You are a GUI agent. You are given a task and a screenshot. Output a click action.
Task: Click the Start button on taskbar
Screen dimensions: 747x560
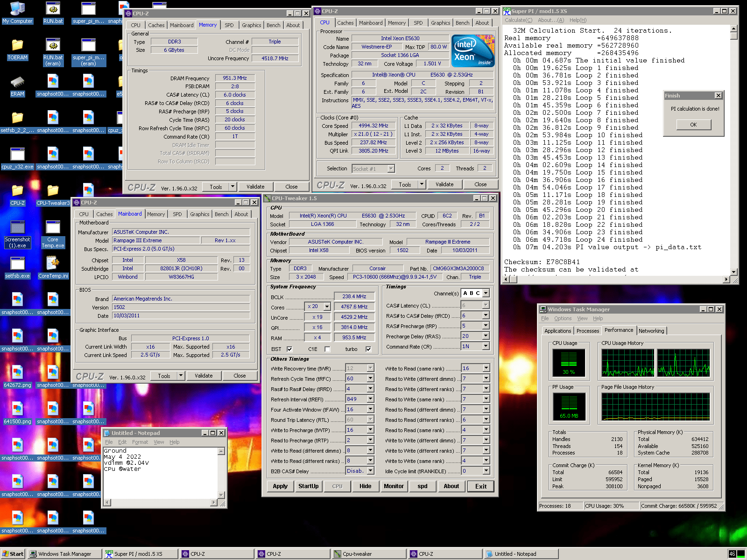[13, 554]
